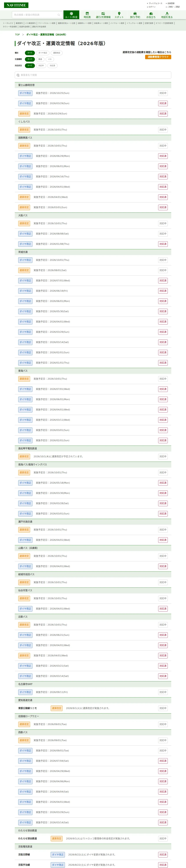Select すべて in the 対応状況 filter

point(30,66)
